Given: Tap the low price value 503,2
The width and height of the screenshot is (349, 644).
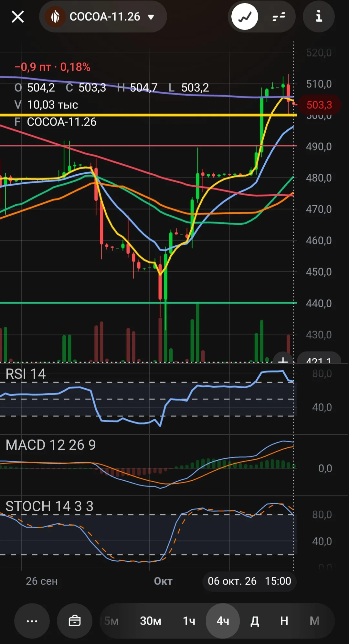Looking at the screenshot, I should 195,88.
